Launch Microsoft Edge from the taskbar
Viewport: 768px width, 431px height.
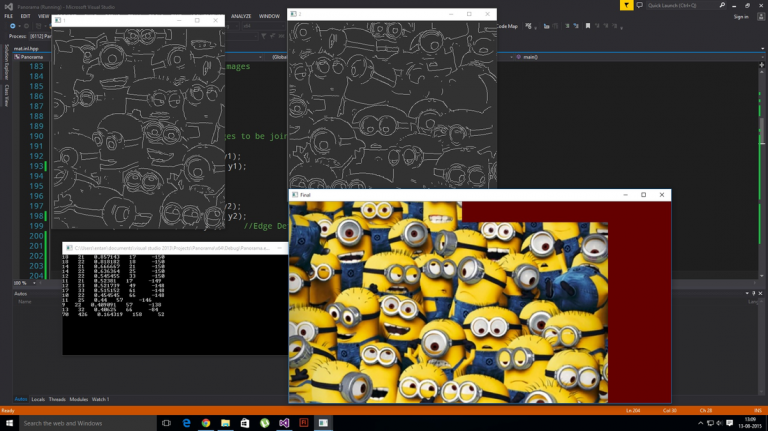coord(186,423)
